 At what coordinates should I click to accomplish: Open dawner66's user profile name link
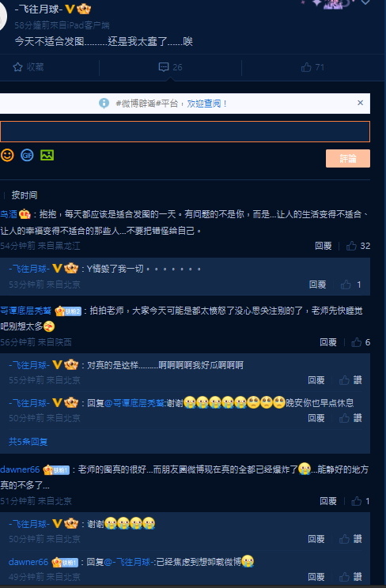(20, 469)
